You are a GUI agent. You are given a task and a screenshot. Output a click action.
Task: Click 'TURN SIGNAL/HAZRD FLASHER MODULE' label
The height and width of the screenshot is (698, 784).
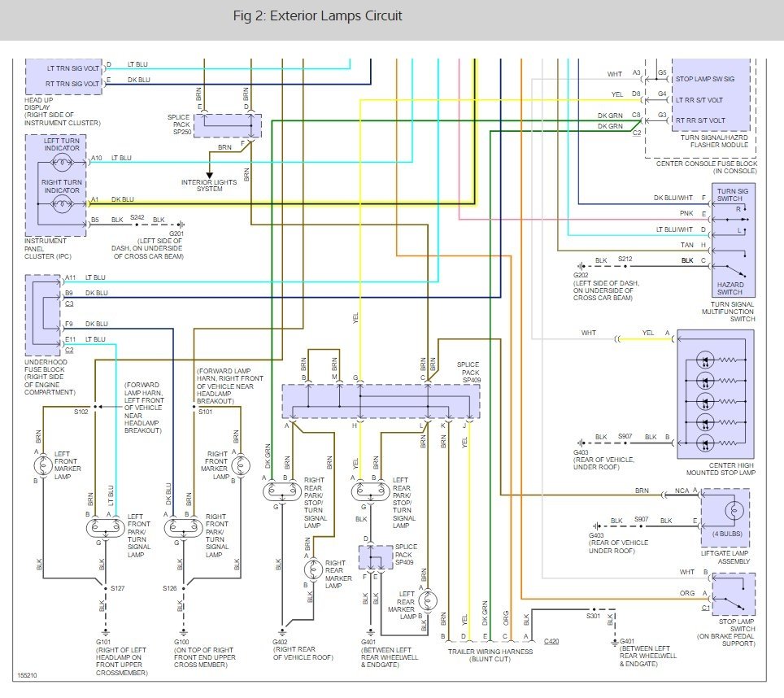715,141
